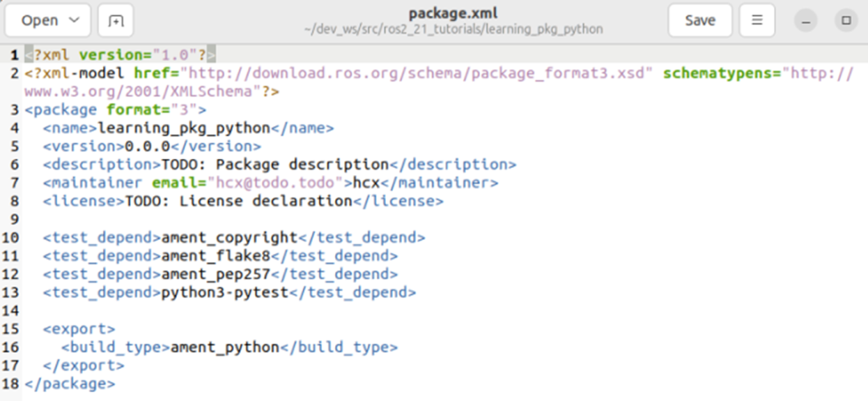Click the closing /export tag
Screen dimensions: 868x401
[84, 366]
